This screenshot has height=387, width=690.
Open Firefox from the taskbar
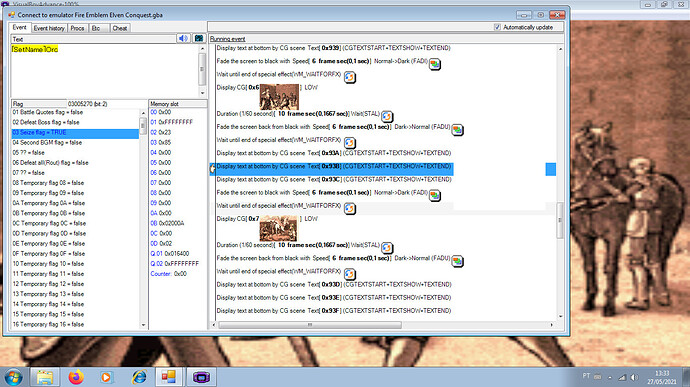pos(76,377)
